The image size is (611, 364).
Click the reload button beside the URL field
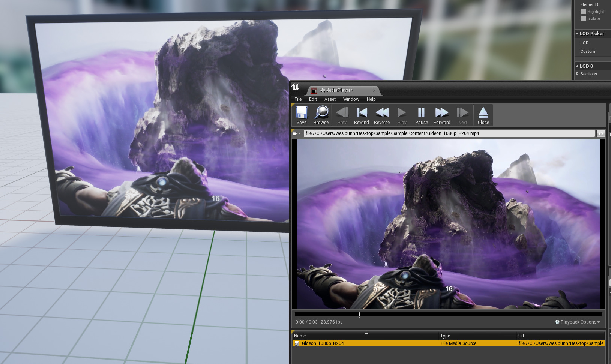pos(600,133)
